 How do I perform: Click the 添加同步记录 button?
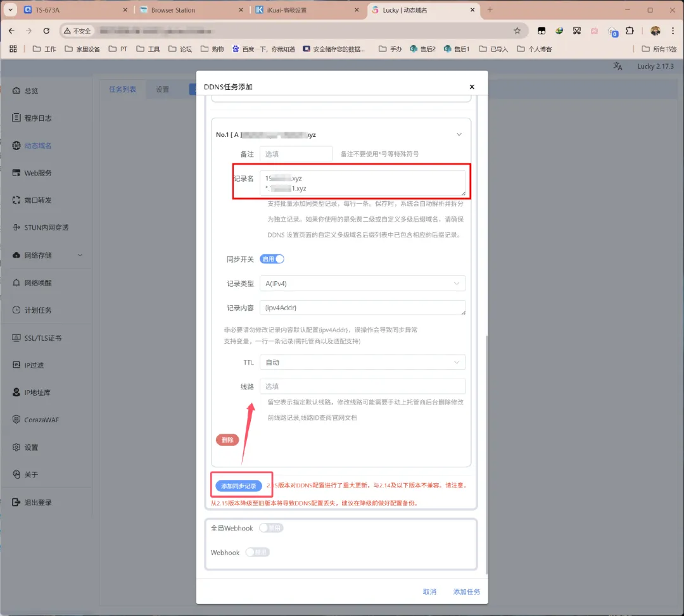coord(238,486)
